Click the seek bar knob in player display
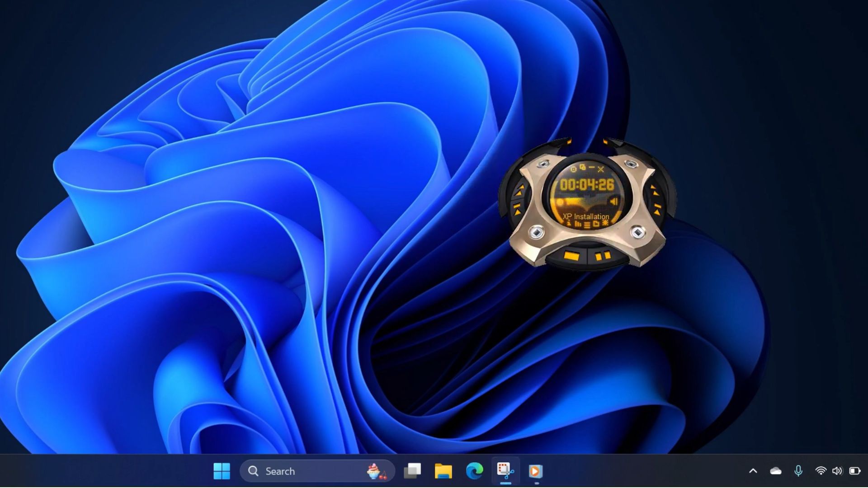Viewport: 868px width, 488px height. pyautogui.click(x=559, y=202)
